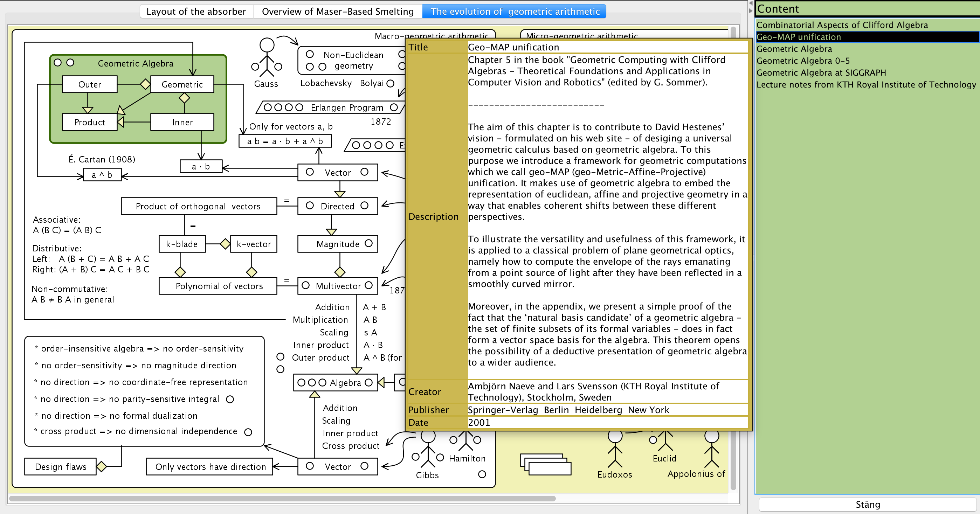Expand side panel with lower splitter arrow
The image size is (980, 514).
point(751,11)
